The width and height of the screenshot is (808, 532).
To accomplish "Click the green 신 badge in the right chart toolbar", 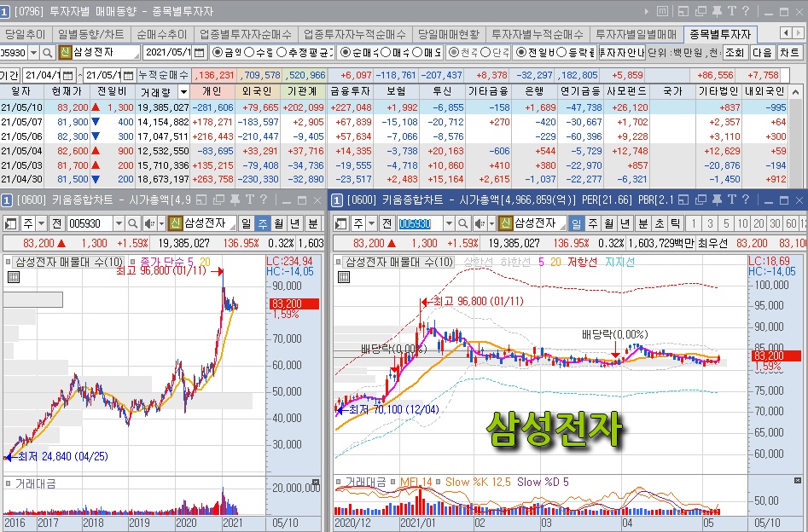I will (x=505, y=223).
